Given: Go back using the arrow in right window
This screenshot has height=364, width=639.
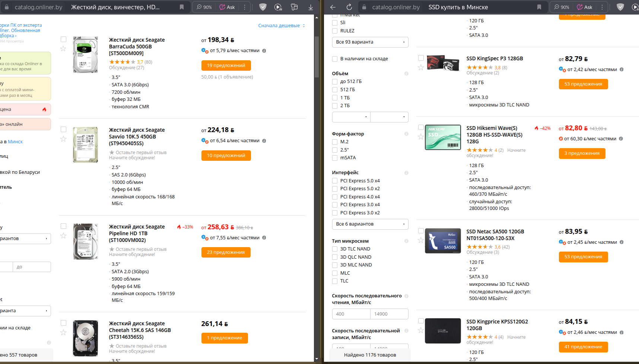Looking at the screenshot, I should [x=333, y=7].
